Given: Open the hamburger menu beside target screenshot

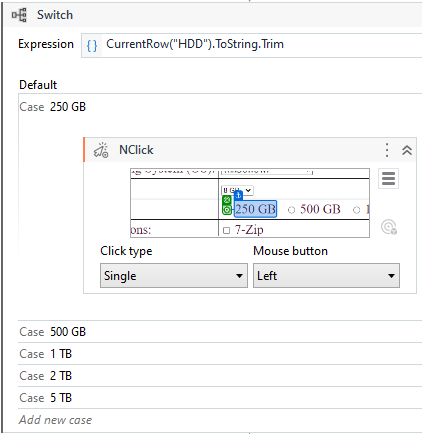Looking at the screenshot, I should pyautogui.click(x=388, y=179).
